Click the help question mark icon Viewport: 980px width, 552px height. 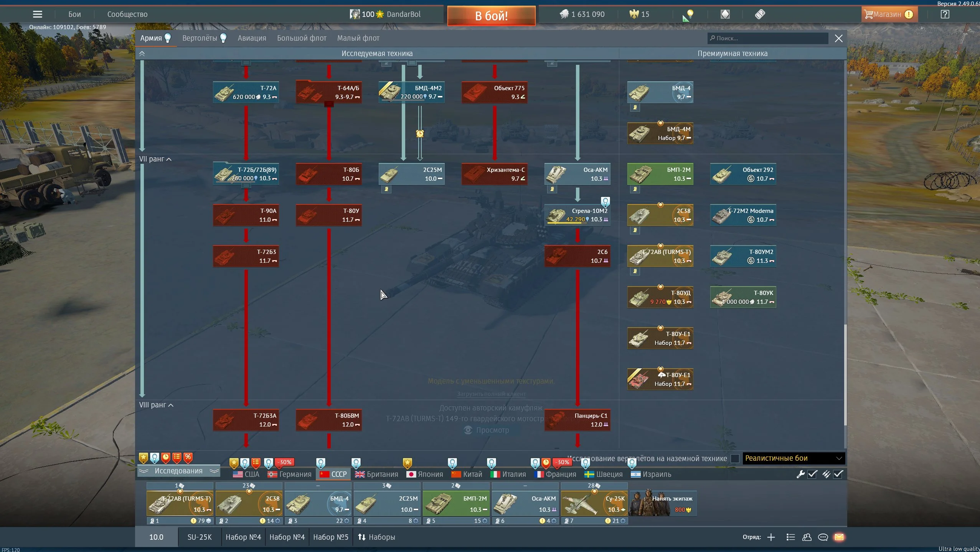pyautogui.click(x=945, y=14)
